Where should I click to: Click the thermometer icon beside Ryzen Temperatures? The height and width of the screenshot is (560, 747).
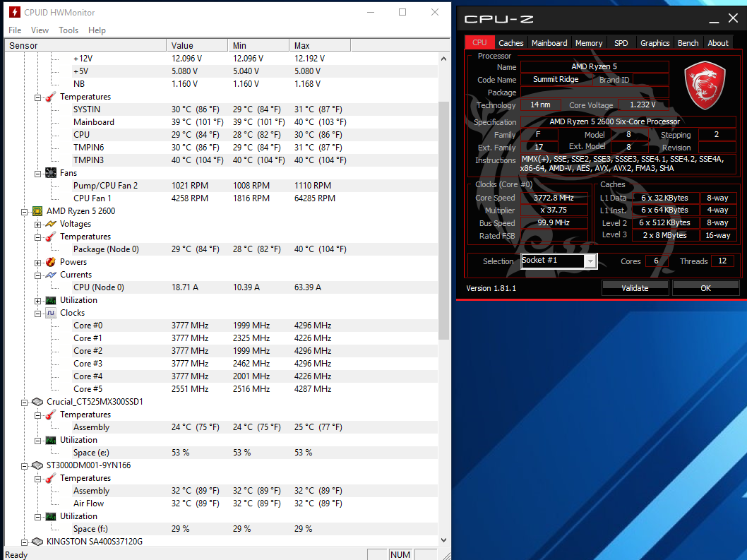51,237
